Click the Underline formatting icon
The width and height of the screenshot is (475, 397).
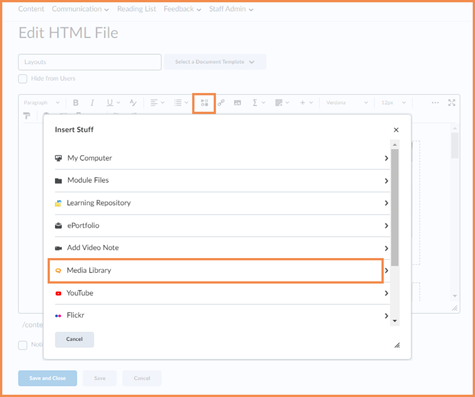click(110, 103)
